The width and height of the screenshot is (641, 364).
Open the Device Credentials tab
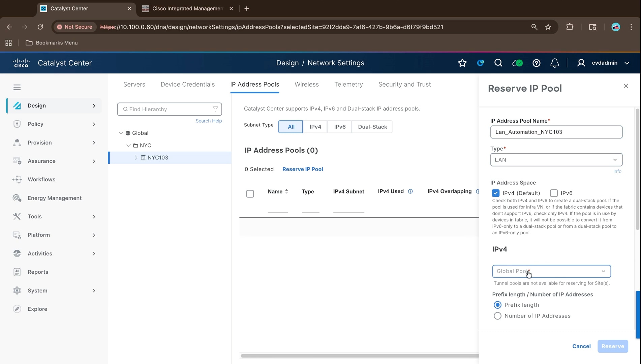click(x=187, y=85)
